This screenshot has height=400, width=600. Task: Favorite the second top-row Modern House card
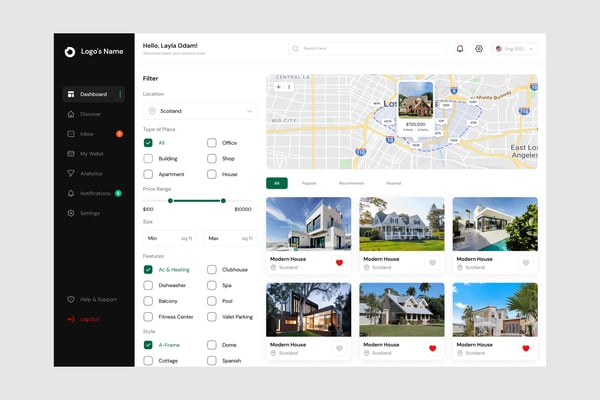click(432, 263)
